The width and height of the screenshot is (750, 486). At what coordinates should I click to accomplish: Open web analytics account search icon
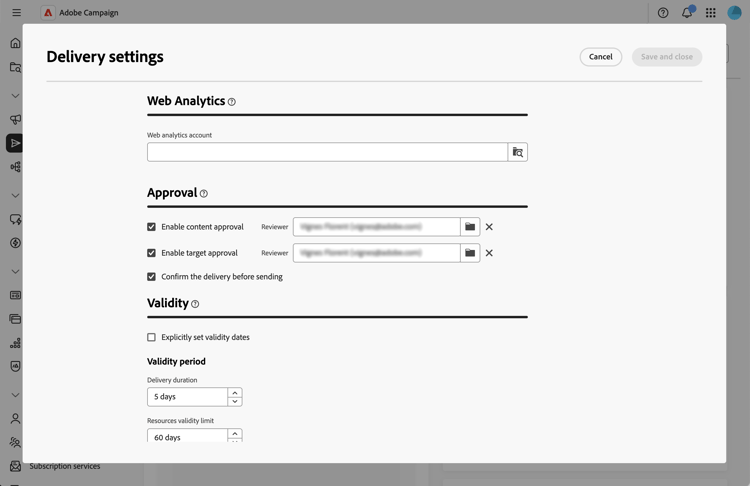point(518,152)
